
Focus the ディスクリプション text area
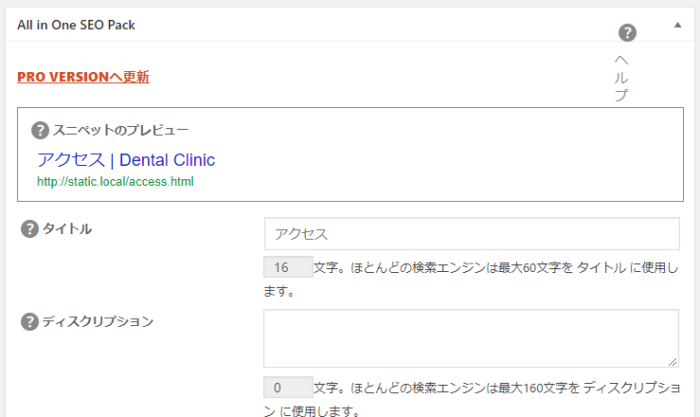[471, 338]
